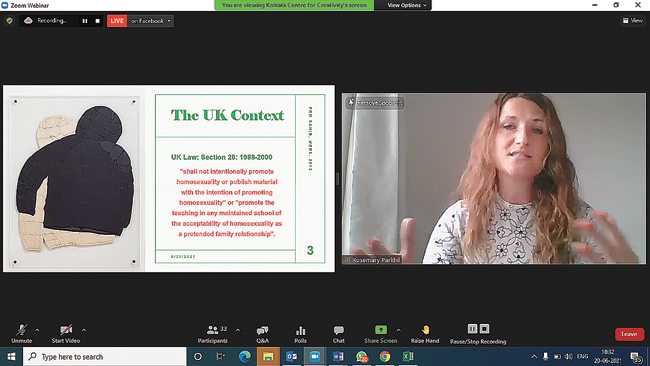This screenshot has height=366, width=650.
Task: Expand video options arrow beside Start Video
Action: [x=84, y=330]
